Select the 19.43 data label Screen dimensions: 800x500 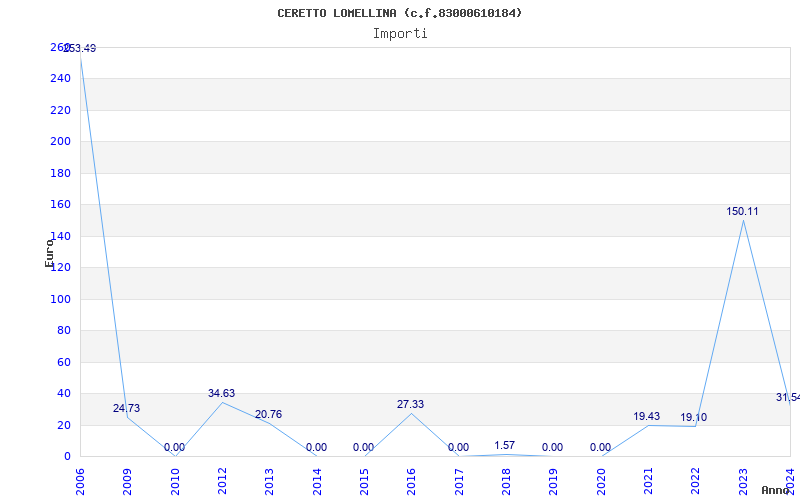coord(647,417)
